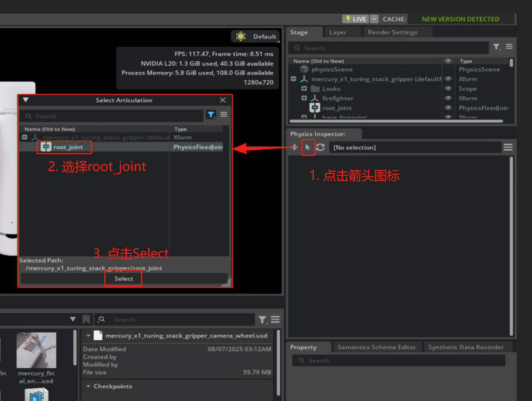The width and height of the screenshot is (532, 401).
Task: Click the eye icon in Stage column header
Action: pos(448,61)
